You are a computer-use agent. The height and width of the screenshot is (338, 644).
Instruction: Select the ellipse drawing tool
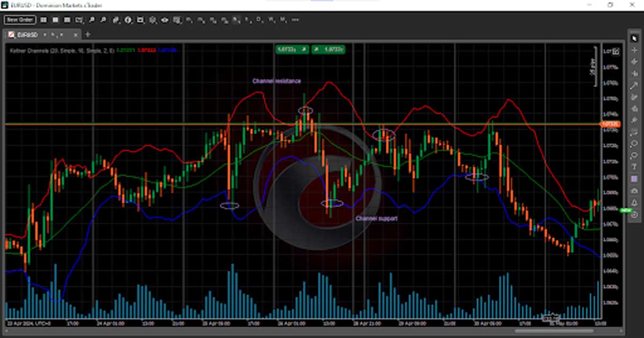[634, 144]
